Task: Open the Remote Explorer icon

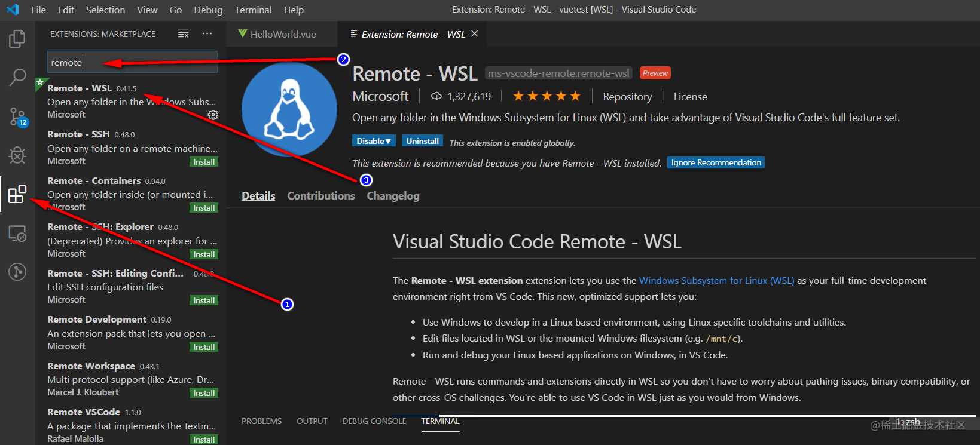Action: coord(17,233)
